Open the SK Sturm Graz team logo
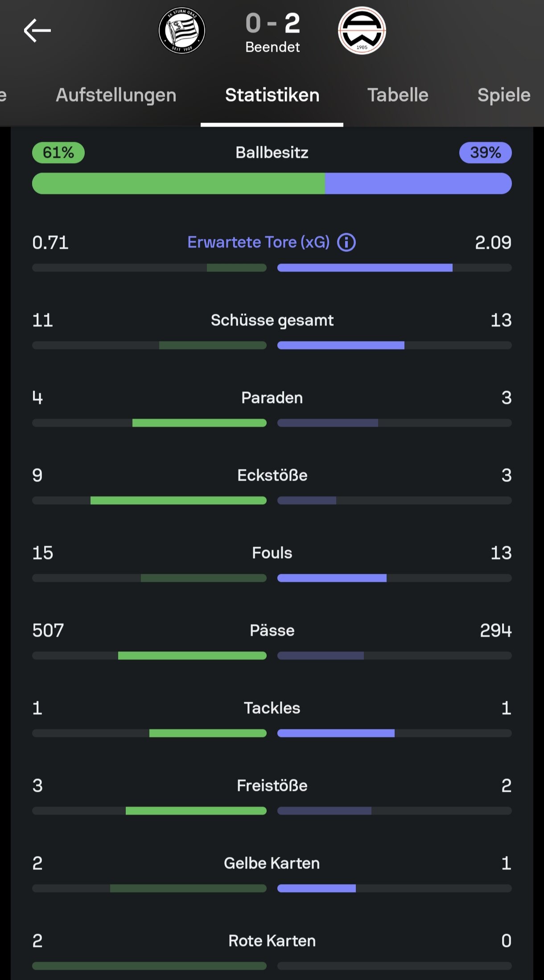 click(182, 31)
